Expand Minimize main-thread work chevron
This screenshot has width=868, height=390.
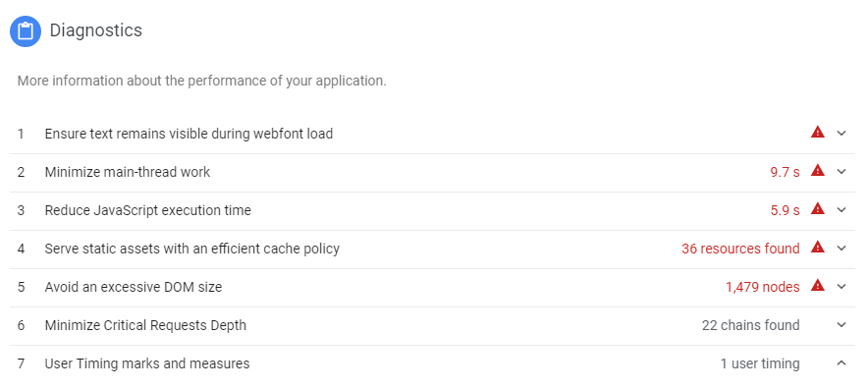(x=842, y=171)
